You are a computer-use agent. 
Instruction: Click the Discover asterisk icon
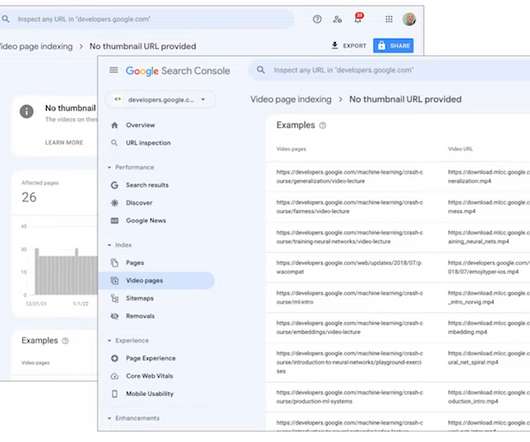tap(115, 203)
